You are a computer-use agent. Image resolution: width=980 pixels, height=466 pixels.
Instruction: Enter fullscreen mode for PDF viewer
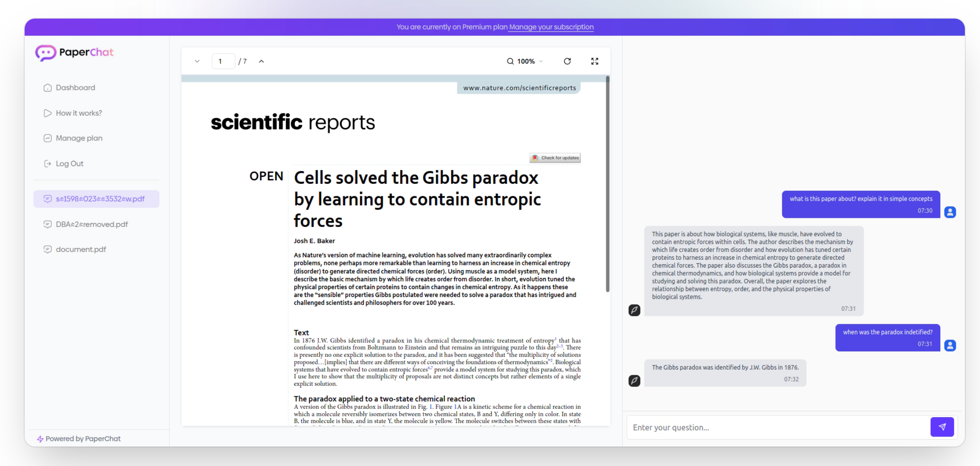pos(595,61)
